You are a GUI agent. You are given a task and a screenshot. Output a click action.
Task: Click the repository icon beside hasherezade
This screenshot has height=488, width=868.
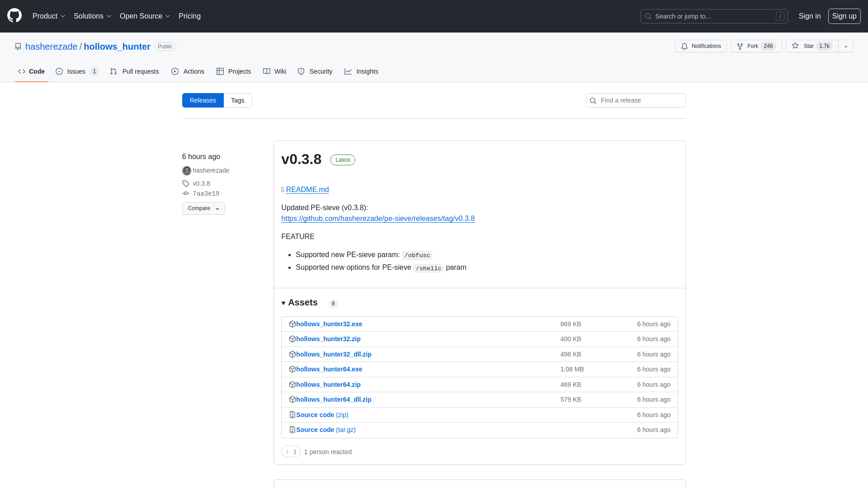pos(18,47)
